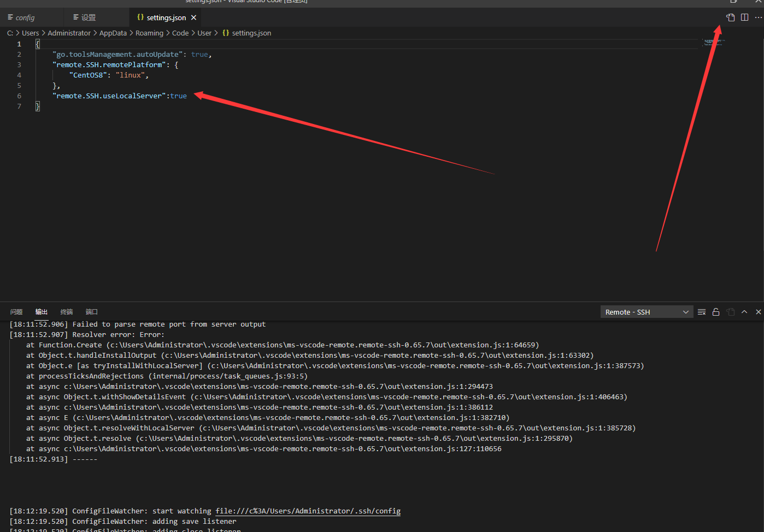Click the Roaming breadcrumb segment

coord(149,33)
